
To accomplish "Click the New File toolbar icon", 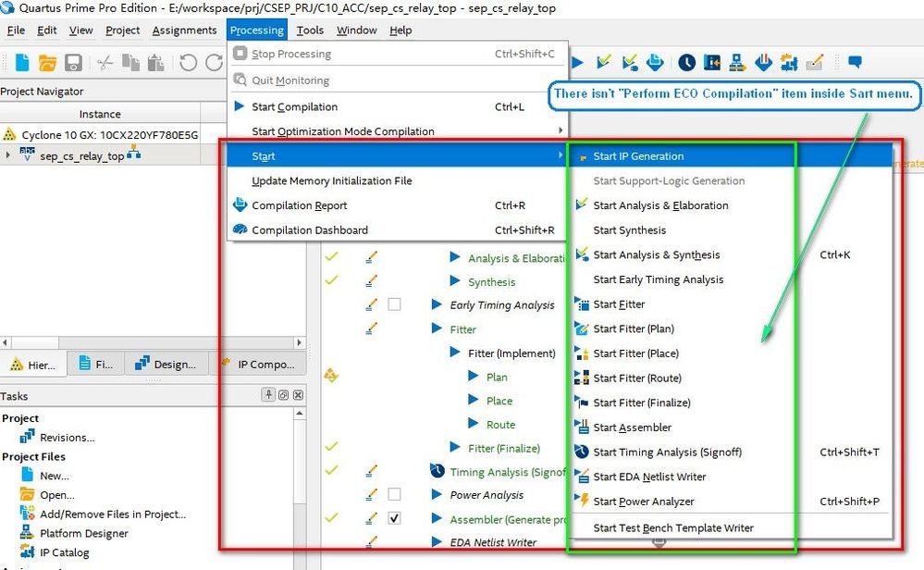I will [x=22, y=63].
